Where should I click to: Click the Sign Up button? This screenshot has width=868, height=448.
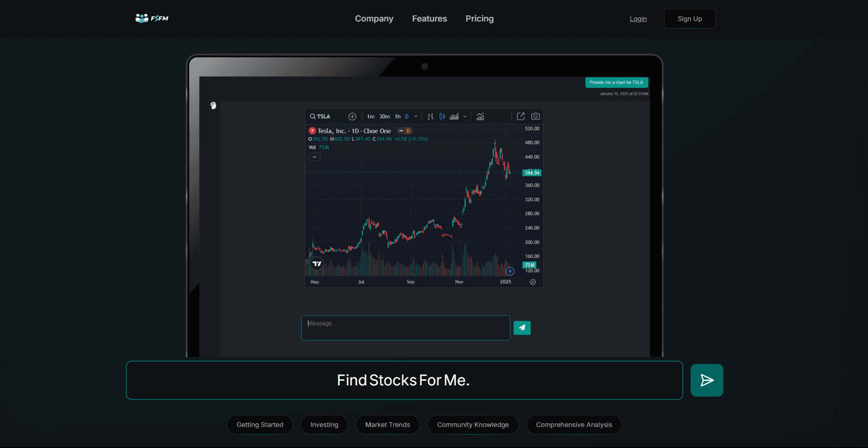pyautogui.click(x=690, y=19)
